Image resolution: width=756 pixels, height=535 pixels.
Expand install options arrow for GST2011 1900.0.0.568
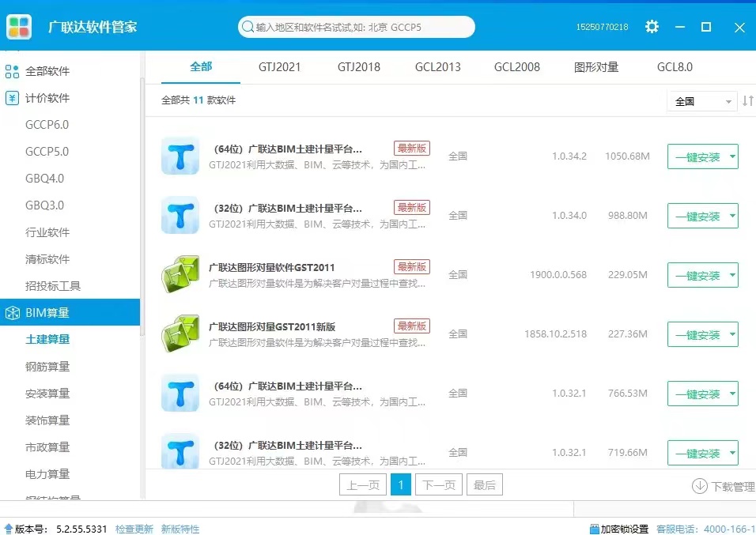click(732, 275)
